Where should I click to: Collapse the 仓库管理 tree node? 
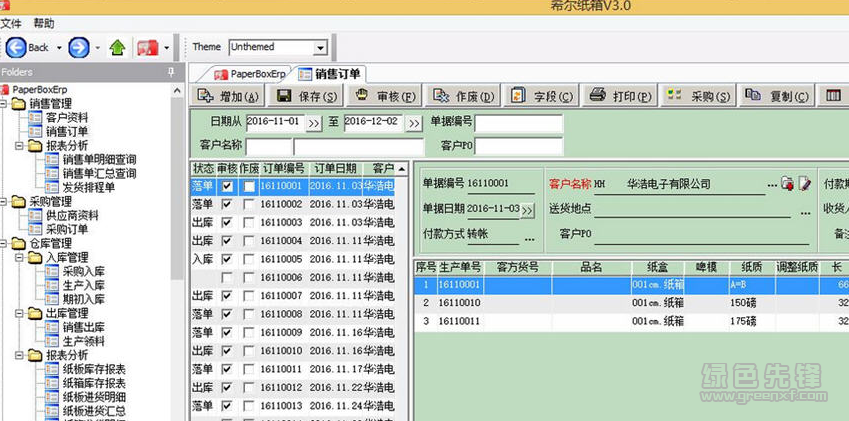[x=4, y=244]
